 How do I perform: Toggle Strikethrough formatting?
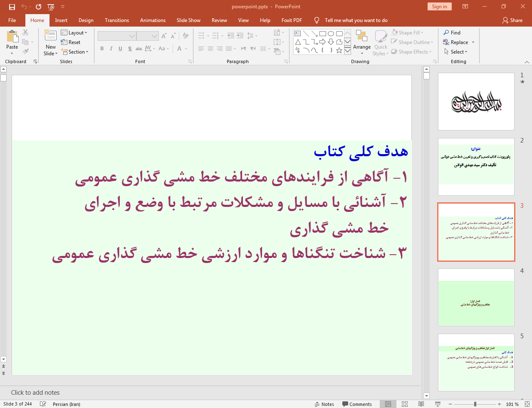pos(139,49)
